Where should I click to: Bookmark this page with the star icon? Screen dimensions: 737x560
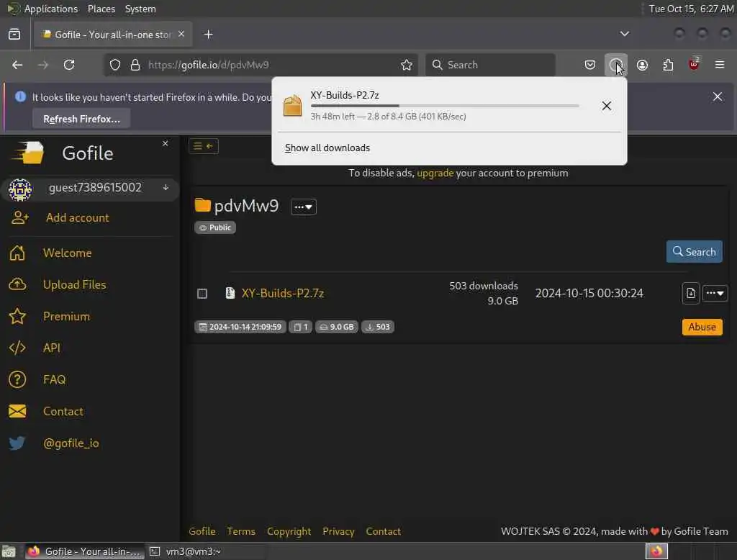(x=407, y=65)
